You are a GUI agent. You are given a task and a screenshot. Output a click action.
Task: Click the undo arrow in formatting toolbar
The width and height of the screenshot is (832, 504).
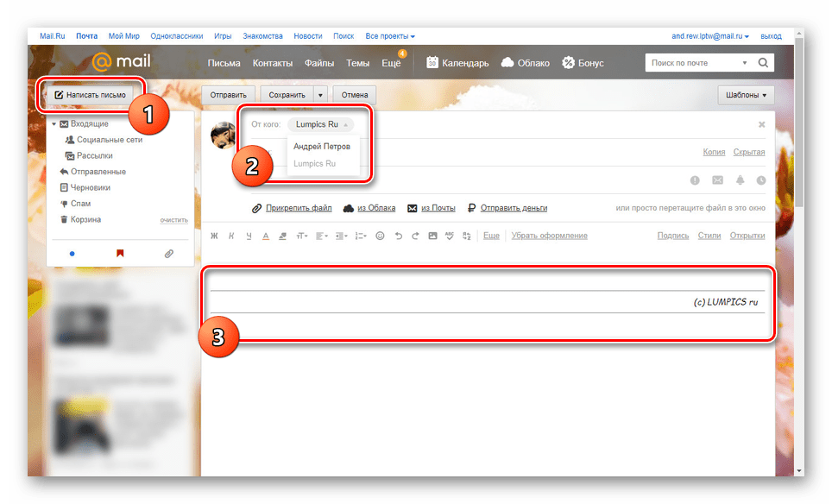pyautogui.click(x=398, y=236)
